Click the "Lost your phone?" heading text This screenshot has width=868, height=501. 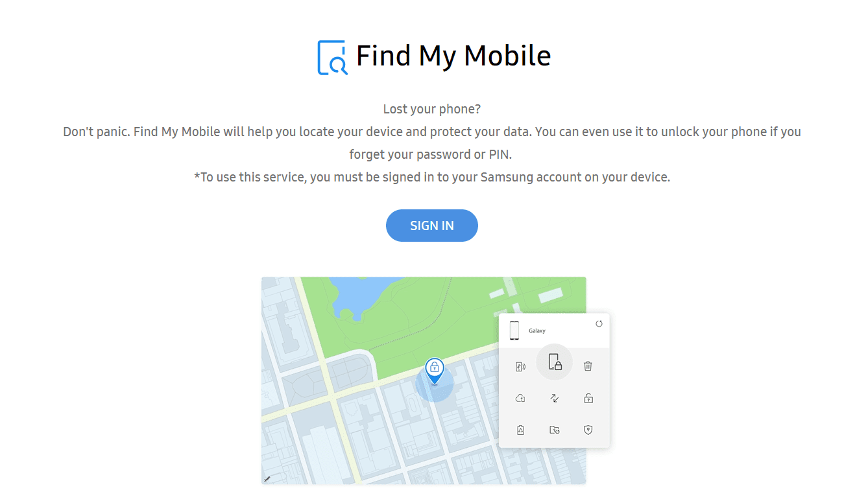432,109
